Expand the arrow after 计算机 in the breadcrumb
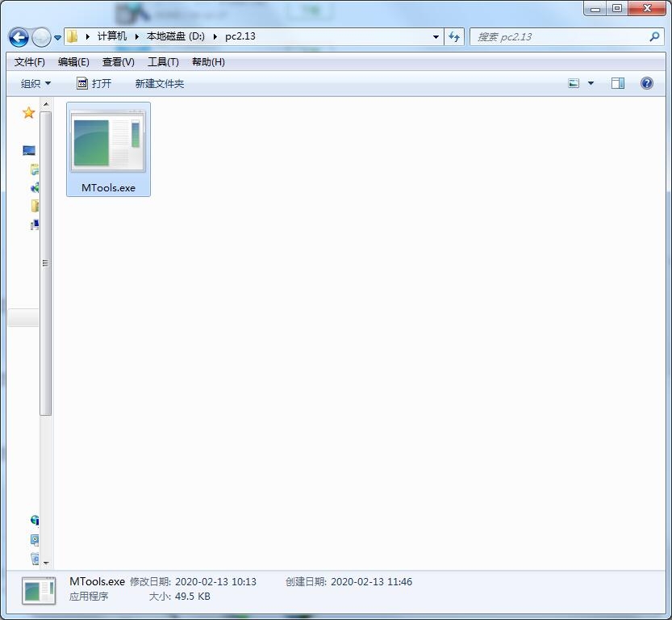Screen dimensions: 672x620 [136, 37]
